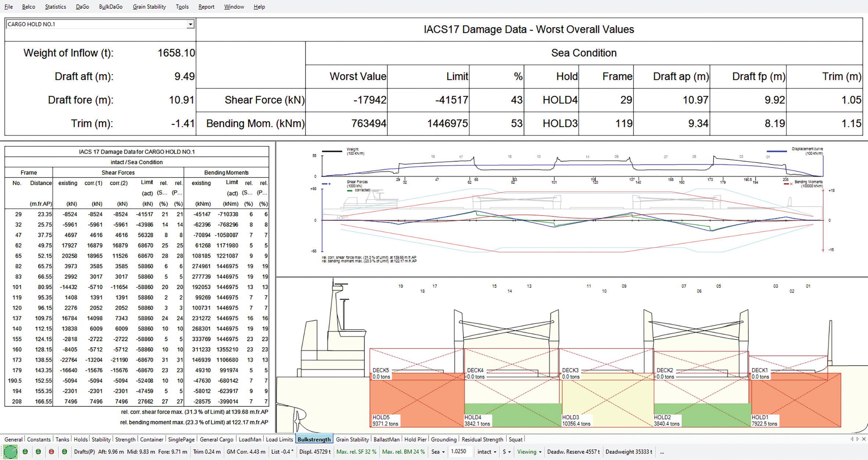Expand the Viewing mode dropdown
Screen dimensions: 868x460
pos(529,452)
